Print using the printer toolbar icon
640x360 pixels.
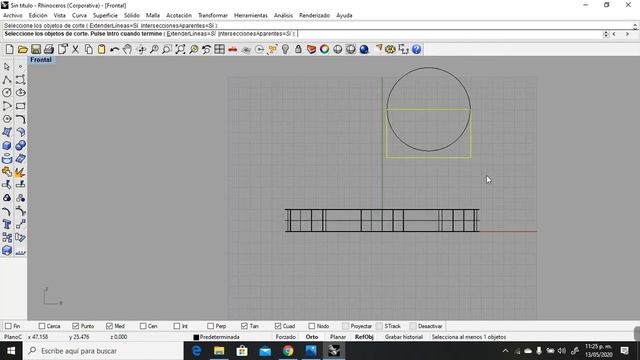pyautogui.click(x=49, y=49)
